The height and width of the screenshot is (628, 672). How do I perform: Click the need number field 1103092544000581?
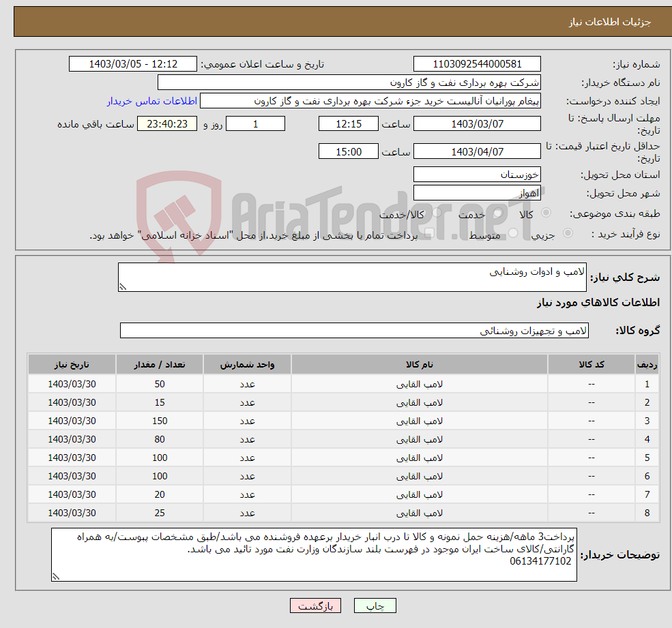[477, 64]
